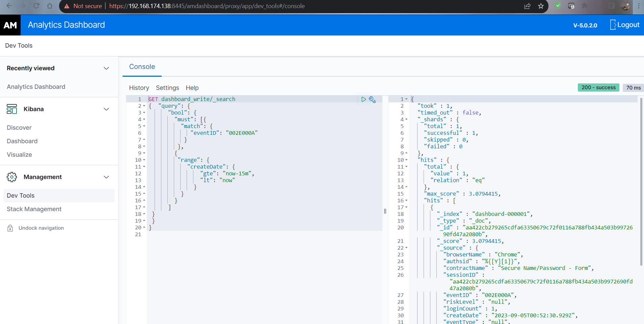Open Stack Management link
The width and height of the screenshot is (644, 324).
click(34, 209)
